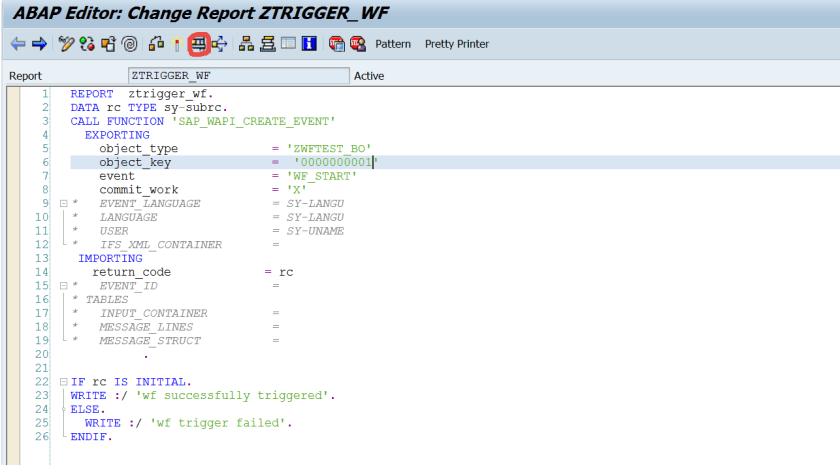The height and width of the screenshot is (465, 840).
Task: Click line number 22 in the gutter
Action: (x=41, y=382)
